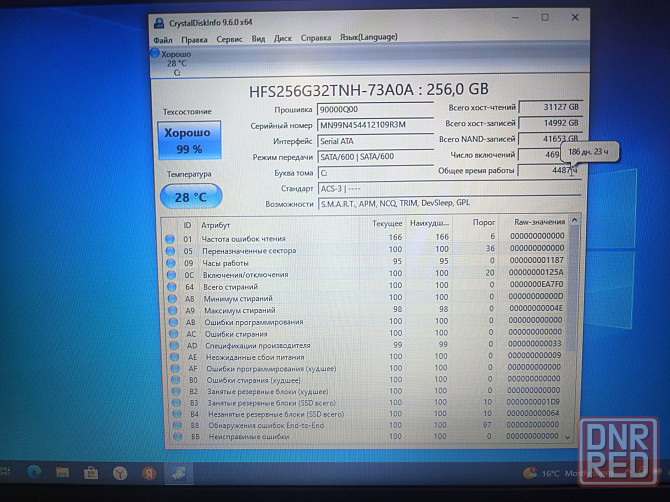This screenshot has width=670, height=502.
Task: Open Microsoft Store from the taskbar
Action: [91, 473]
